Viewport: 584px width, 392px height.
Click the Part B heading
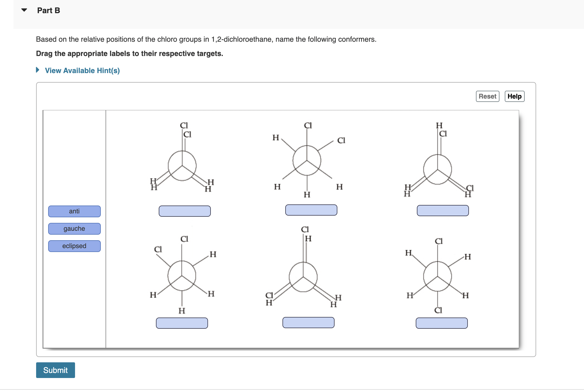point(48,10)
